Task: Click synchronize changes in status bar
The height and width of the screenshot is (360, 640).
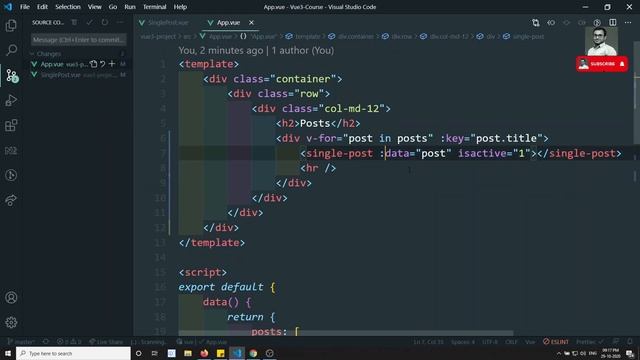Action: click(x=46, y=342)
